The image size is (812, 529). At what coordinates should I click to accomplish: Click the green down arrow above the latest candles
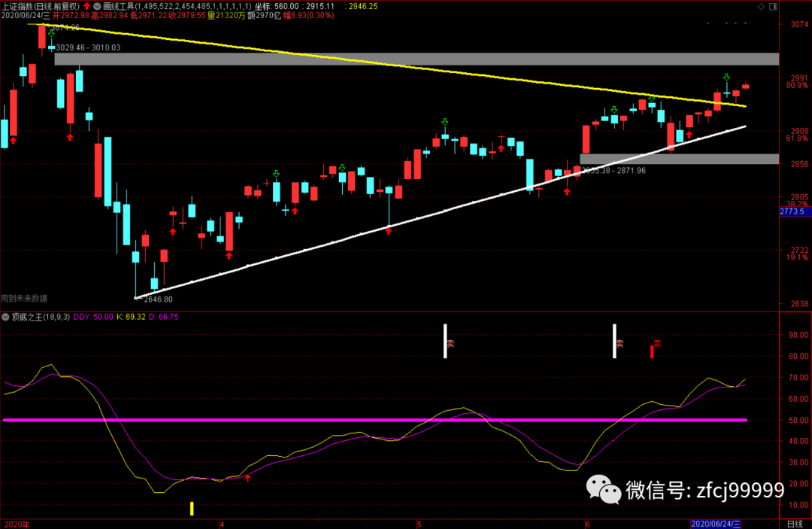pyautogui.click(x=726, y=78)
